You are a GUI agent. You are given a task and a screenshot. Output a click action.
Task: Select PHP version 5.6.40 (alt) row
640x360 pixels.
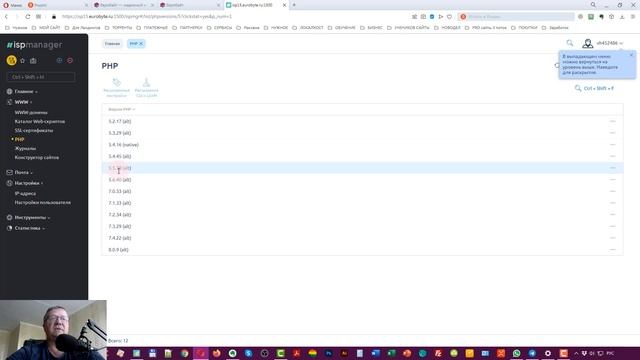pos(362,180)
